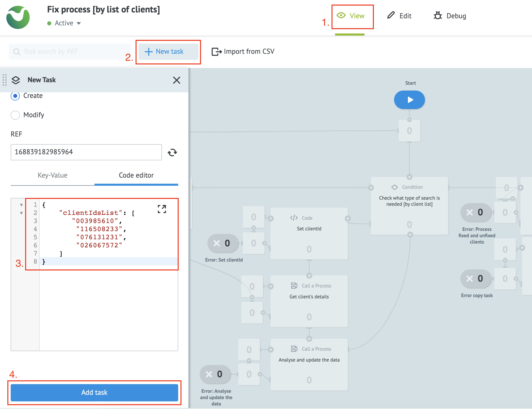Click inside the REF input field

[86, 152]
